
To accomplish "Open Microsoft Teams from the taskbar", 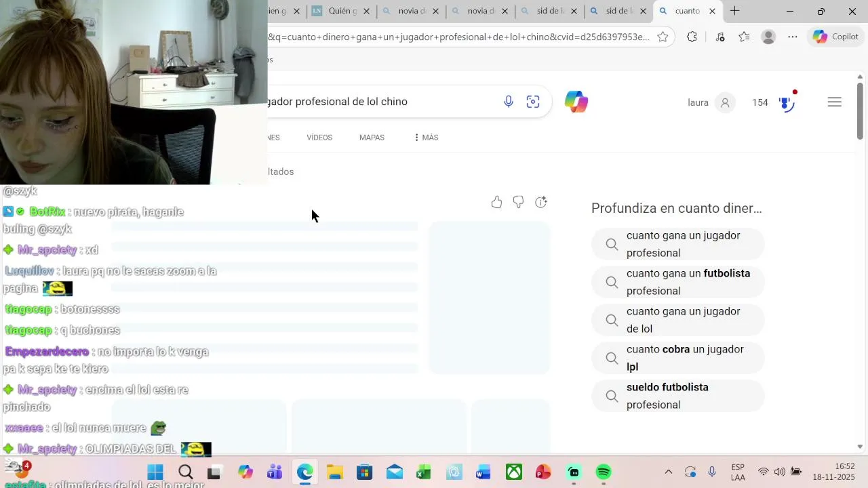I will point(275,472).
